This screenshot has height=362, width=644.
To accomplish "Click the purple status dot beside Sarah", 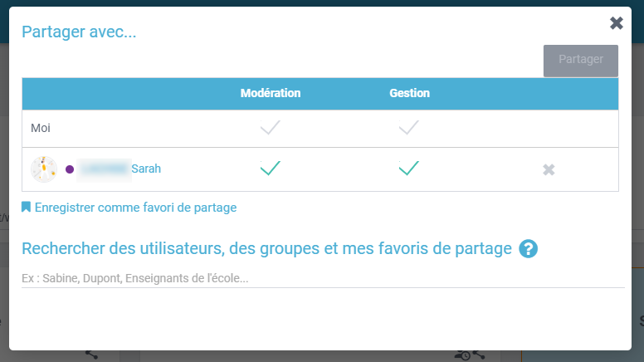I will coord(70,169).
